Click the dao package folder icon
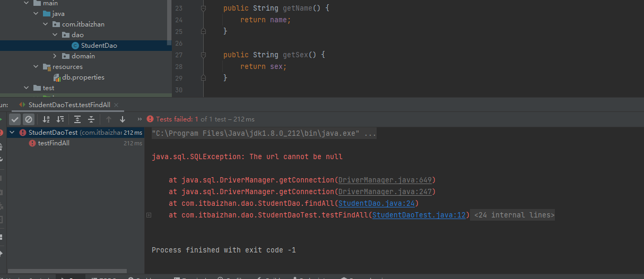The image size is (644, 279). click(66, 35)
